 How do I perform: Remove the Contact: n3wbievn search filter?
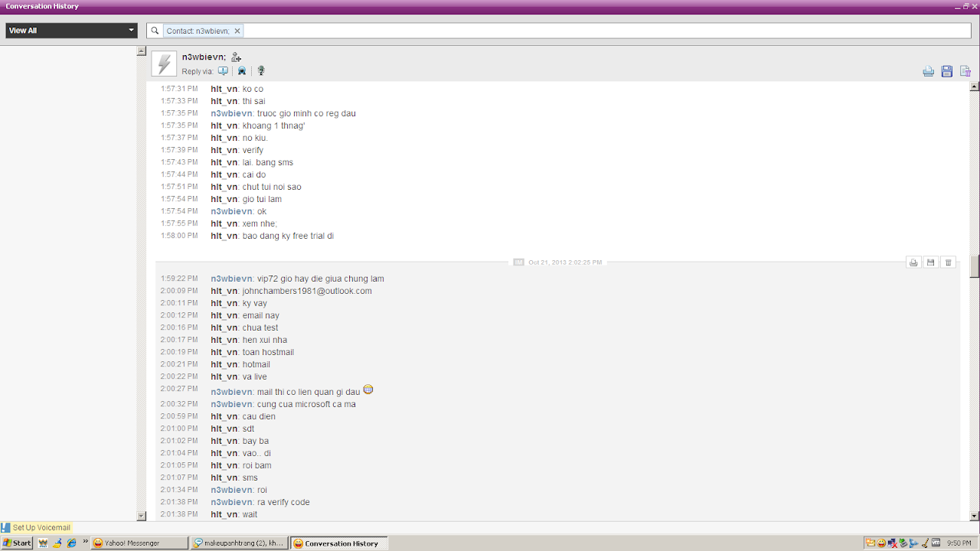(x=237, y=31)
